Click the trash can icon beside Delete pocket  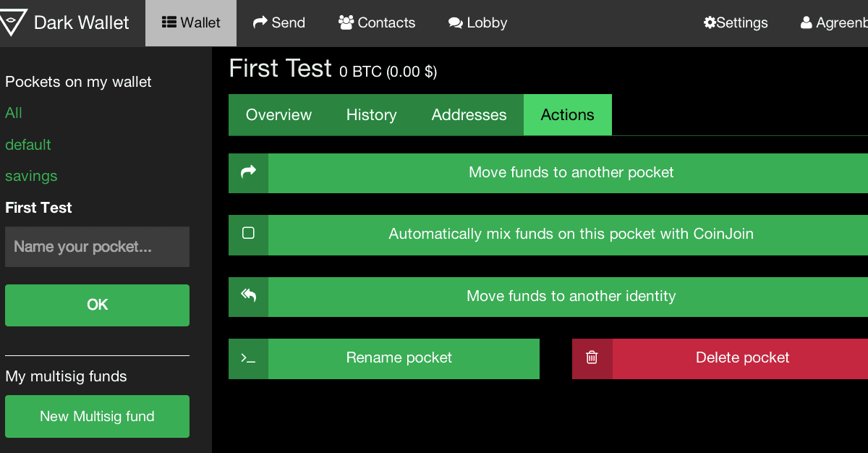click(x=592, y=357)
